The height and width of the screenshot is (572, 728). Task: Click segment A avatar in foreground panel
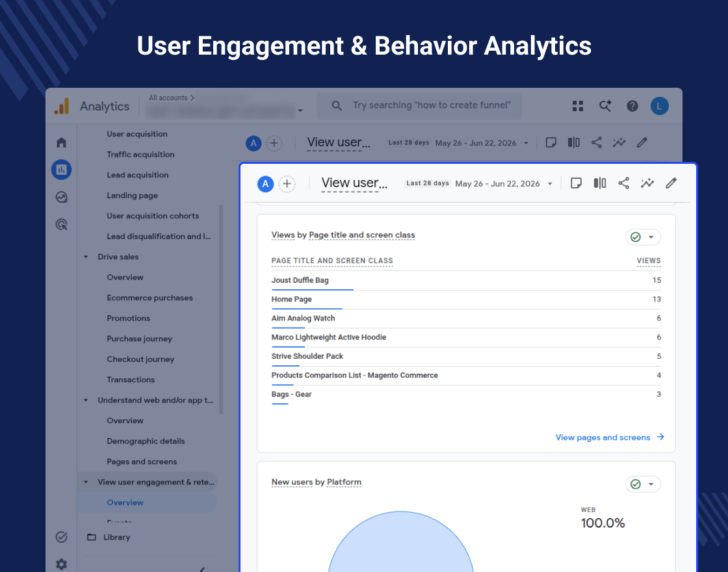coord(266,184)
